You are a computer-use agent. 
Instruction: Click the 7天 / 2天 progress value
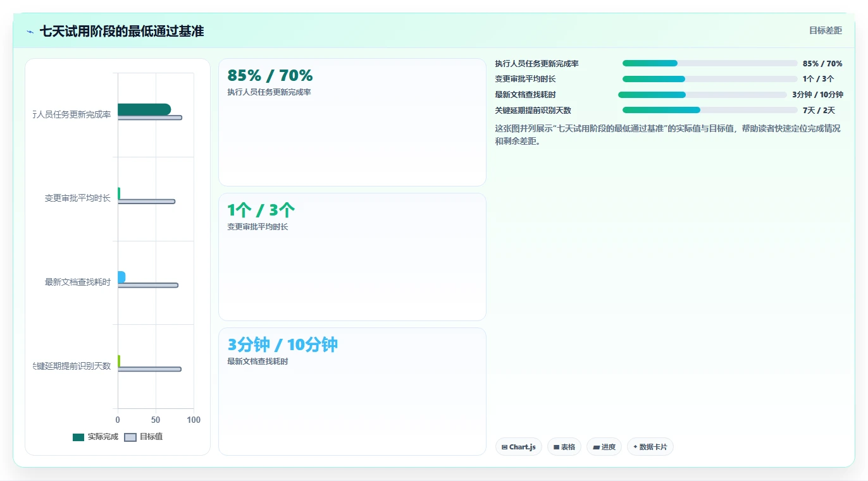(x=819, y=110)
